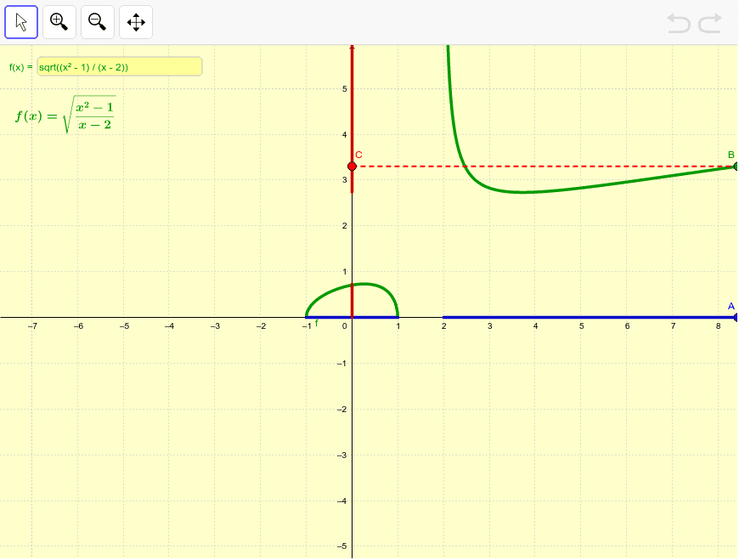
Task: Click the blue 'A' point label
Action: click(x=731, y=306)
